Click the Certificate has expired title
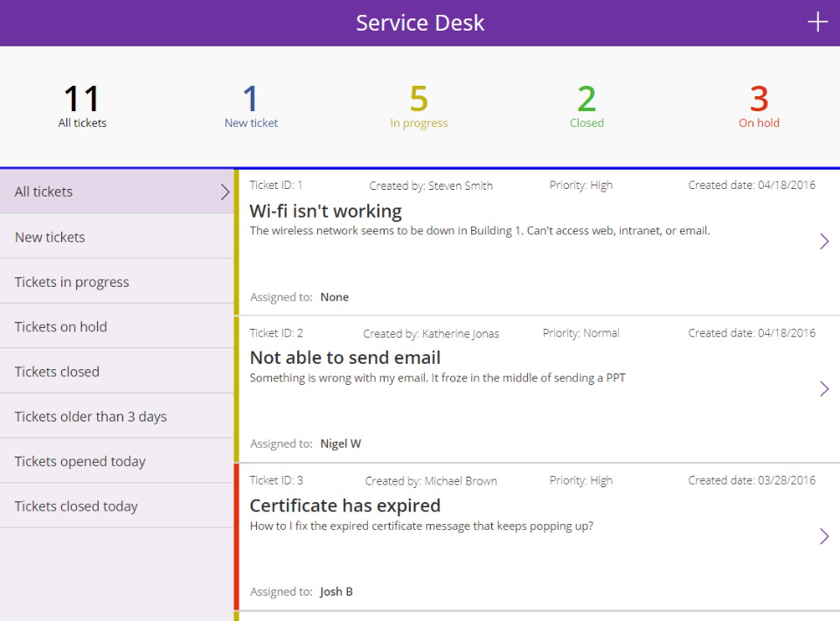Viewport: 840px width, 621px height. click(x=344, y=506)
